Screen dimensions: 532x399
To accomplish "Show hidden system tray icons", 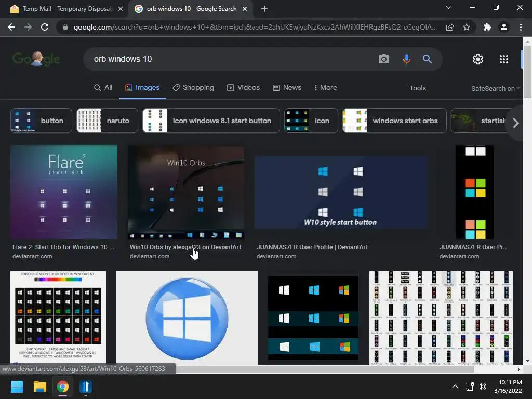I will pos(455,387).
